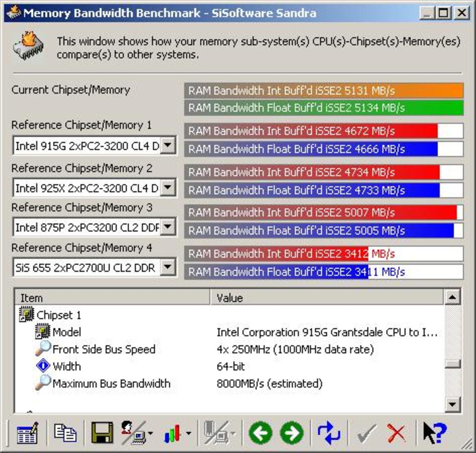Image resolution: width=476 pixels, height=453 pixels.
Task: Click the blue Float 3411 MB/s bar
Action: (324, 272)
